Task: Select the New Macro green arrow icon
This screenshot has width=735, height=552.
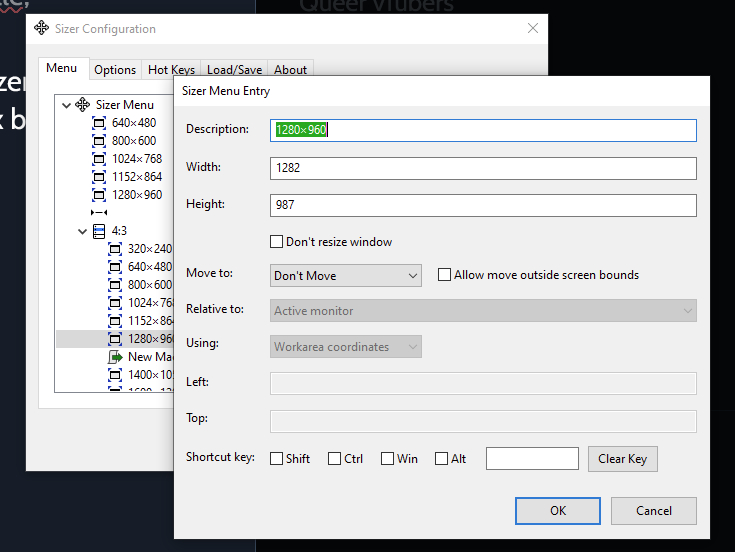Action: click(x=115, y=357)
